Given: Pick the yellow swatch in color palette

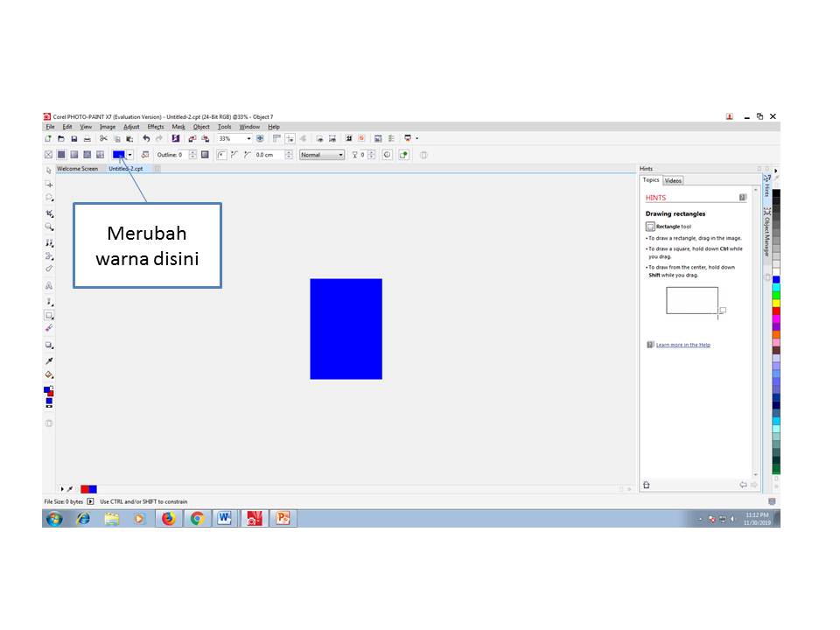Looking at the screenshot, I should click(x=776, y=304).
